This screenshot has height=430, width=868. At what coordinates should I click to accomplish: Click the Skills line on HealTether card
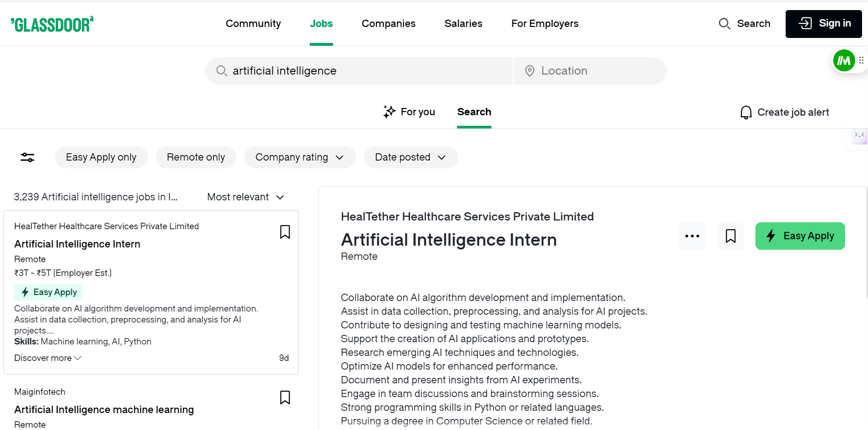click(83, 342)
